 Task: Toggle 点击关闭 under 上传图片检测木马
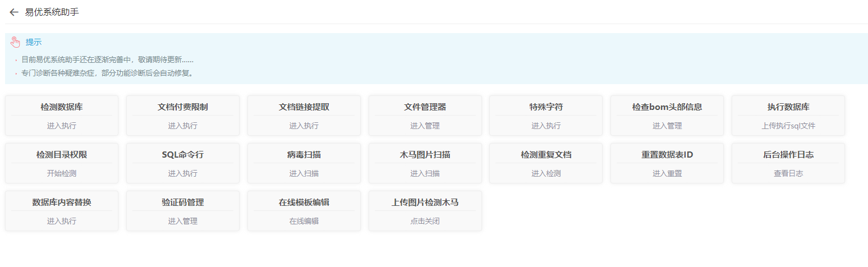coord(425,221)
